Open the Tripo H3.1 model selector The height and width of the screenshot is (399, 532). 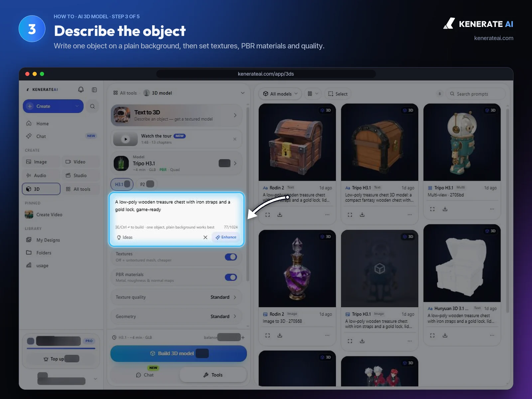point(176,163)
